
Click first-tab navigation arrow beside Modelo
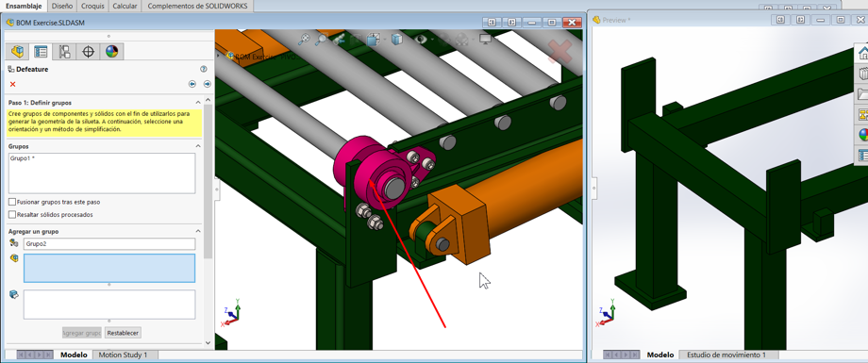click(x=22, y=355)
